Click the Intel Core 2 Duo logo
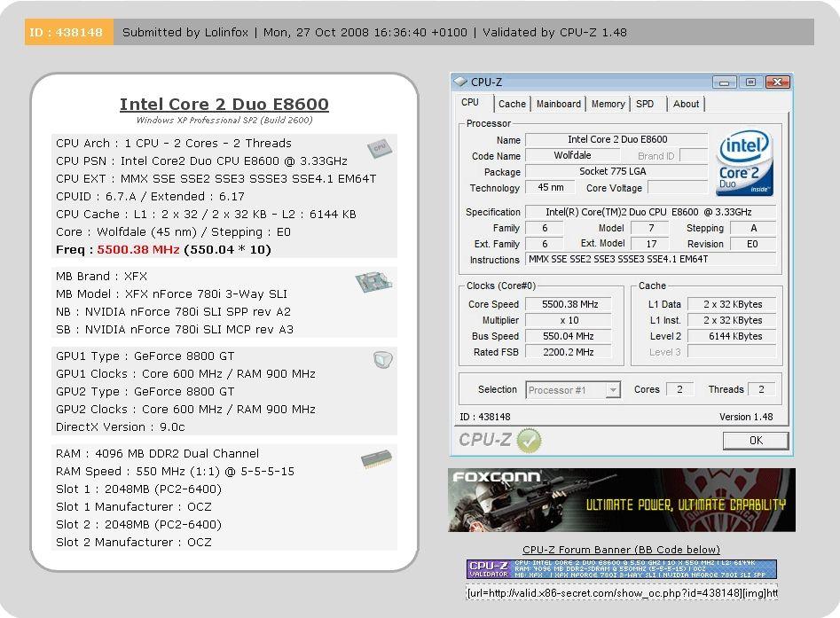The height and width of the screenshot is (618, 840). point(744,163)
